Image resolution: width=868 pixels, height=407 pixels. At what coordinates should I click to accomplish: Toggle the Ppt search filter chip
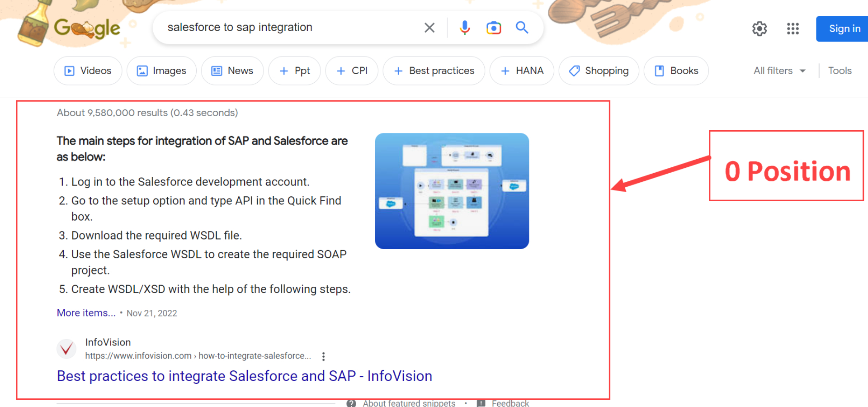(294, 71)
